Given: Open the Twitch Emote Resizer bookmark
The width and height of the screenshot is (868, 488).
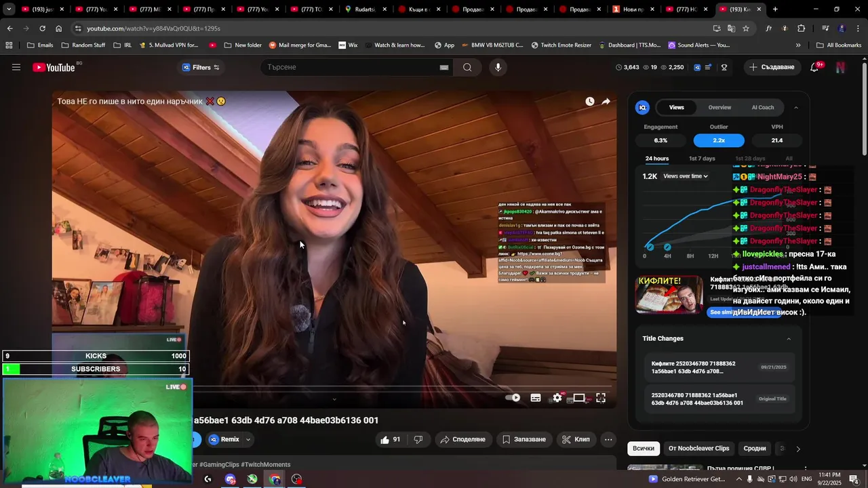Looking at the screenshot, I should pyautogui.click(x=561, y=45).
